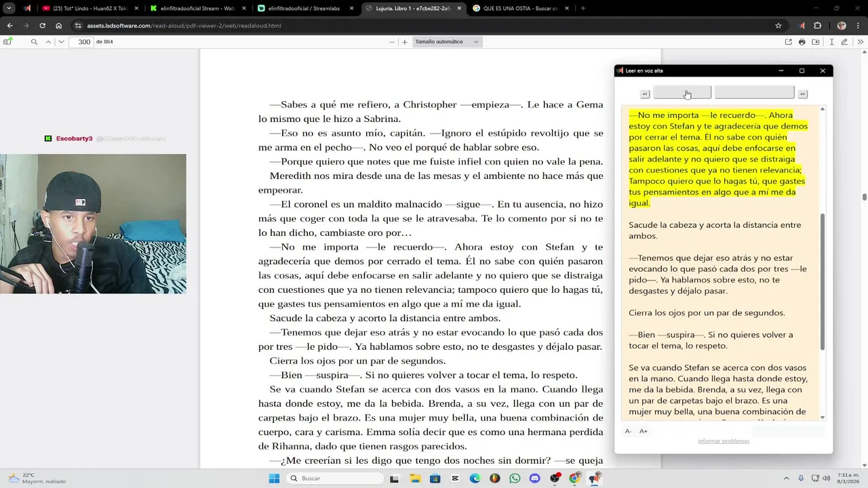This screenshot has width=868, height=488.
Task: Open WhatsApp from the taskbar
Action: point(515,479)
